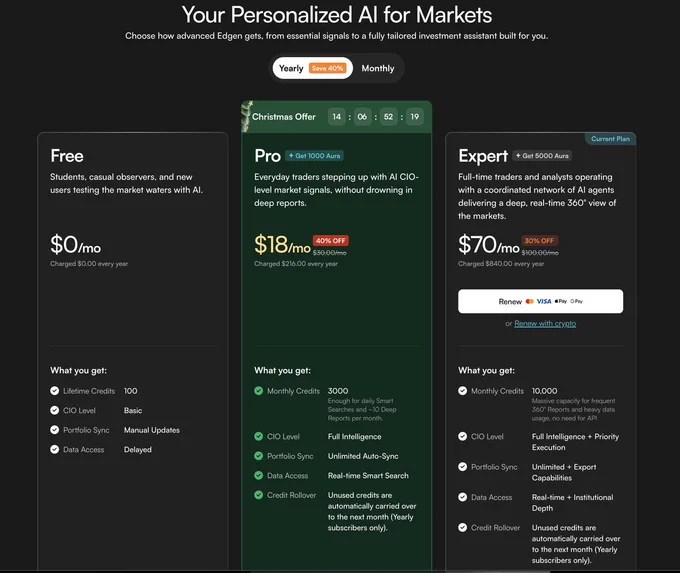
Task: Click the Current Plan tag
Action: tap(610, 139)
